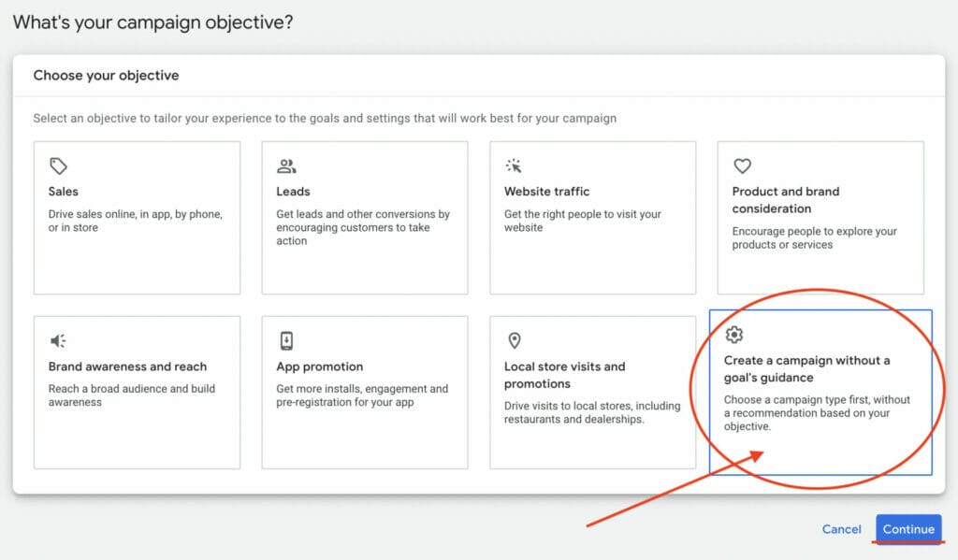Select the App promotion title
This screenshot has width=958, height=560.
(x=320, y=366)
